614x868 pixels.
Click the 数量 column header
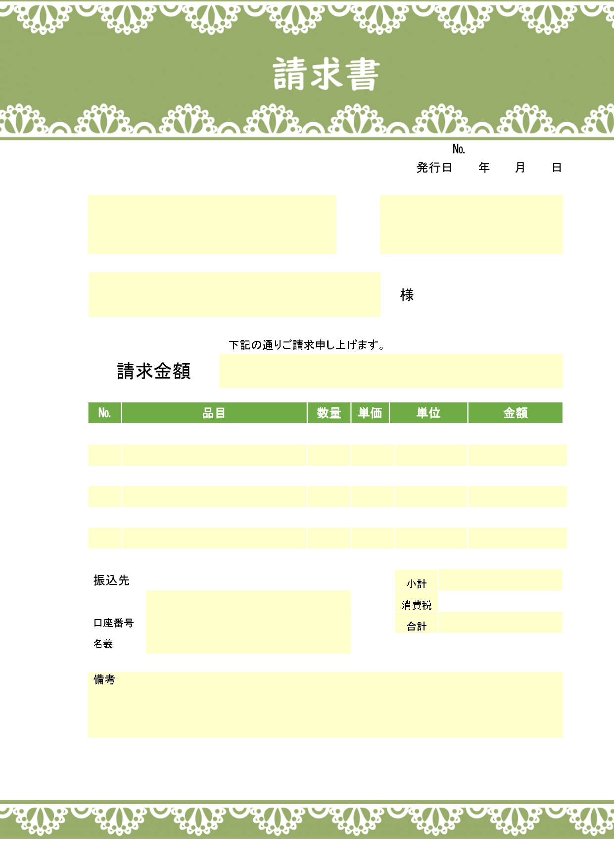[329, 413]
